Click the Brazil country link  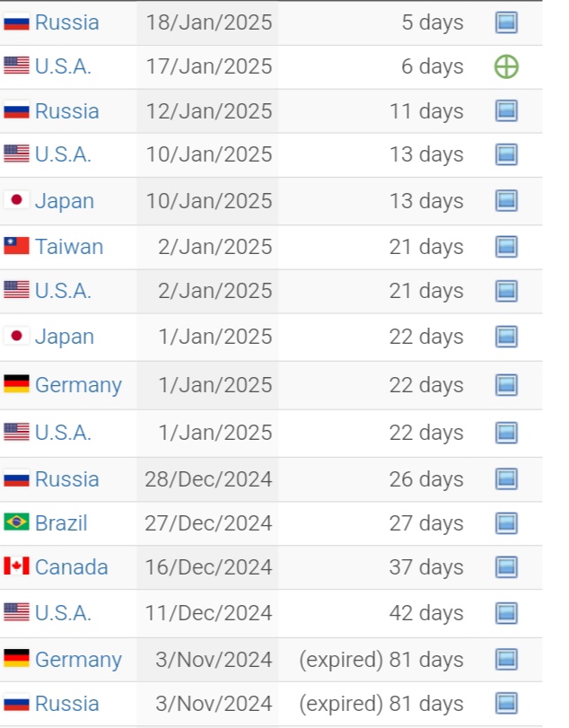61,523
